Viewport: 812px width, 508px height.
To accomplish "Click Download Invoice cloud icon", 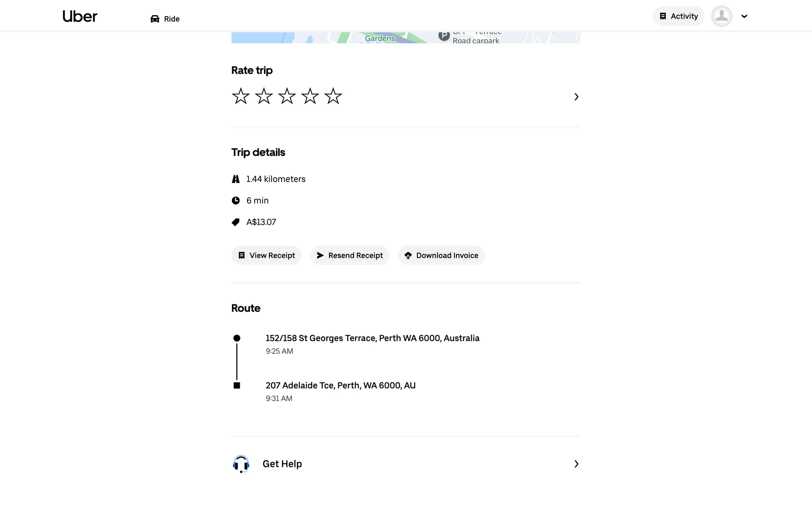I will coord(408,255).
